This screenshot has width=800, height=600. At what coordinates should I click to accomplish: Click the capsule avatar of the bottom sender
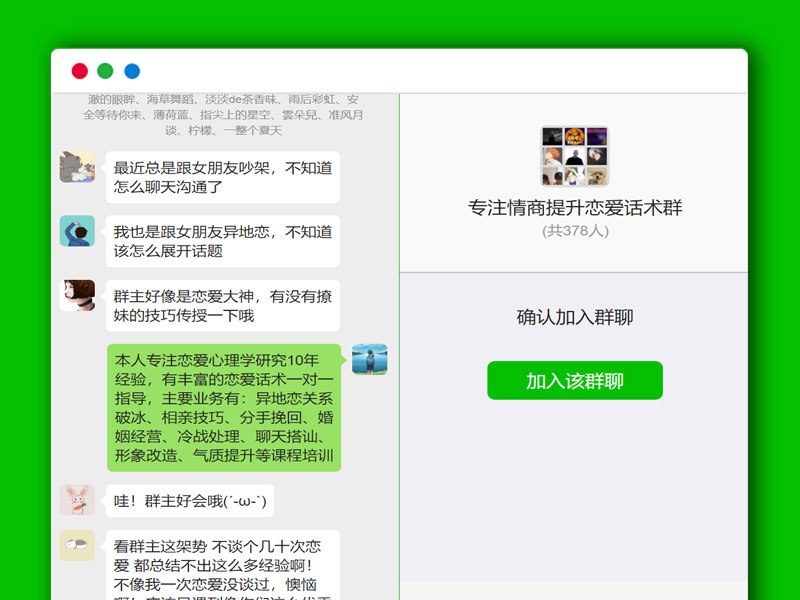78,543
